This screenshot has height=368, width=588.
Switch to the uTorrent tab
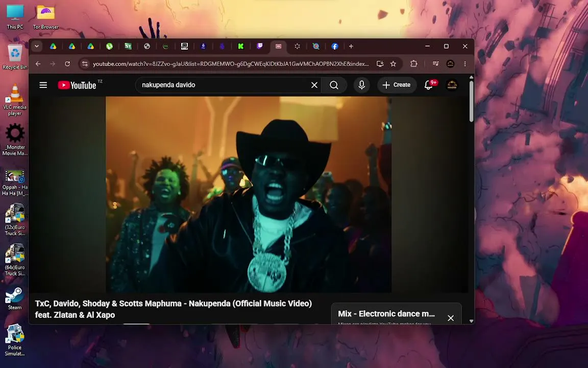110,46
